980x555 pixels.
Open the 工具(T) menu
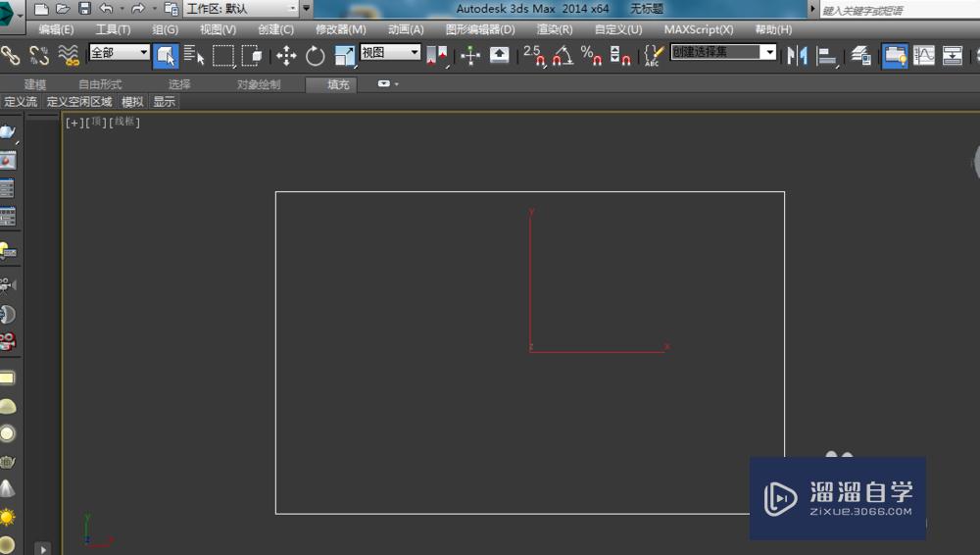pyautogui.click(x=113, y=29)
